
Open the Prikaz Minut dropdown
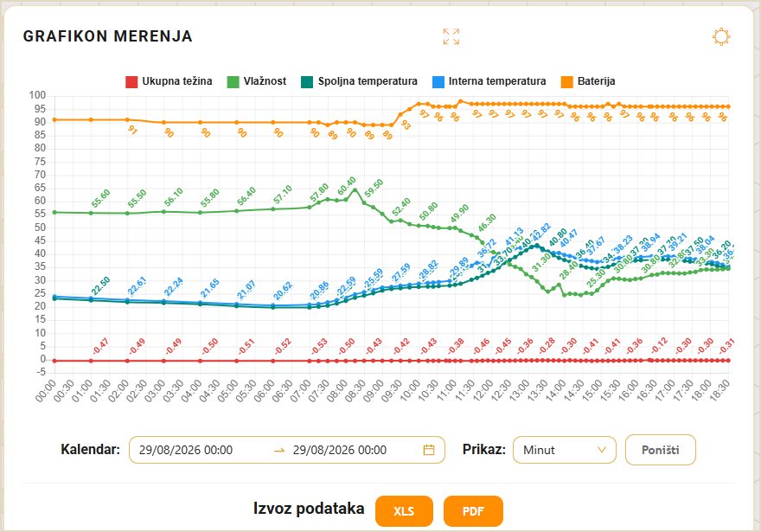click(565, 450)
